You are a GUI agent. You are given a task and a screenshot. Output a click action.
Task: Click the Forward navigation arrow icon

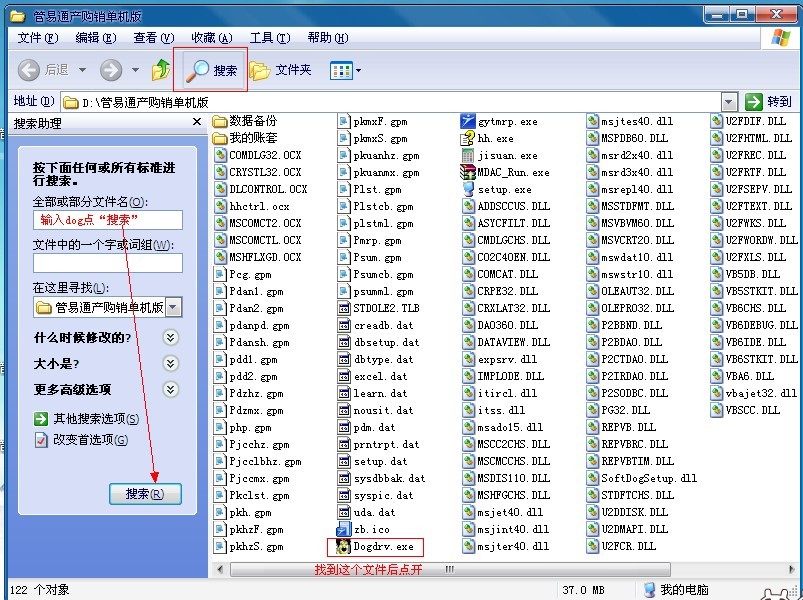[111, 70]
